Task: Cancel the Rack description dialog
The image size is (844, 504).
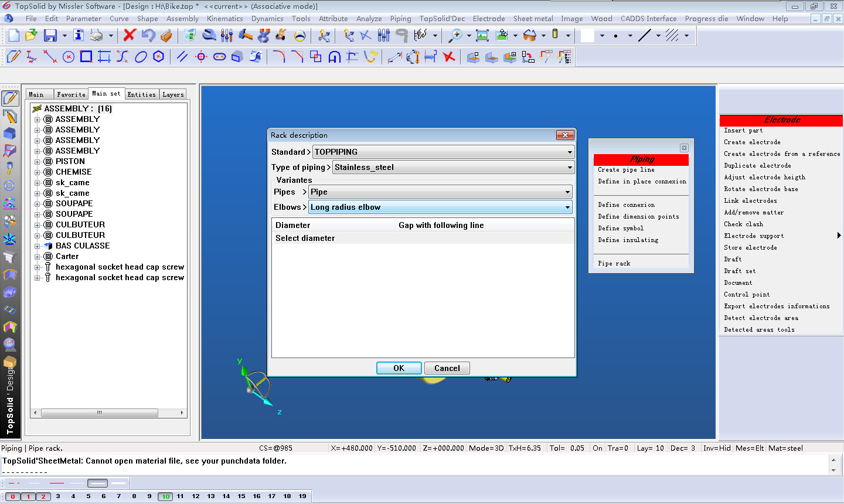Action: [x=447, y=368]
